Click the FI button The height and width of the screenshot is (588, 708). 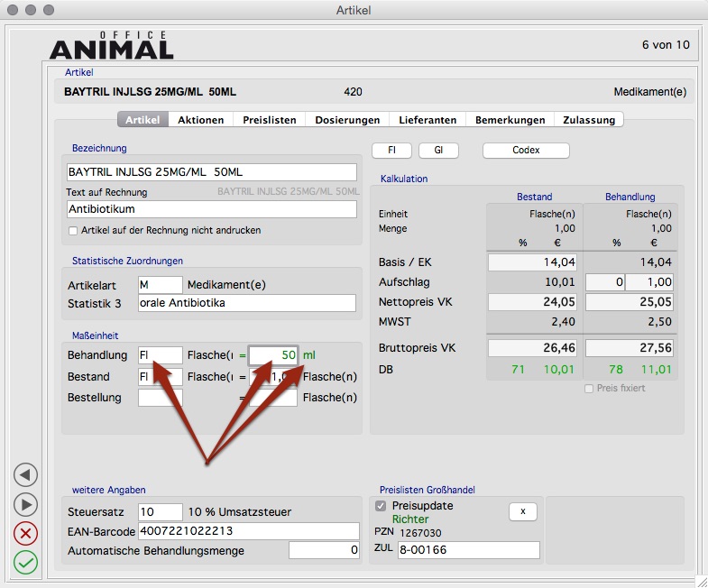pos(391,151)
